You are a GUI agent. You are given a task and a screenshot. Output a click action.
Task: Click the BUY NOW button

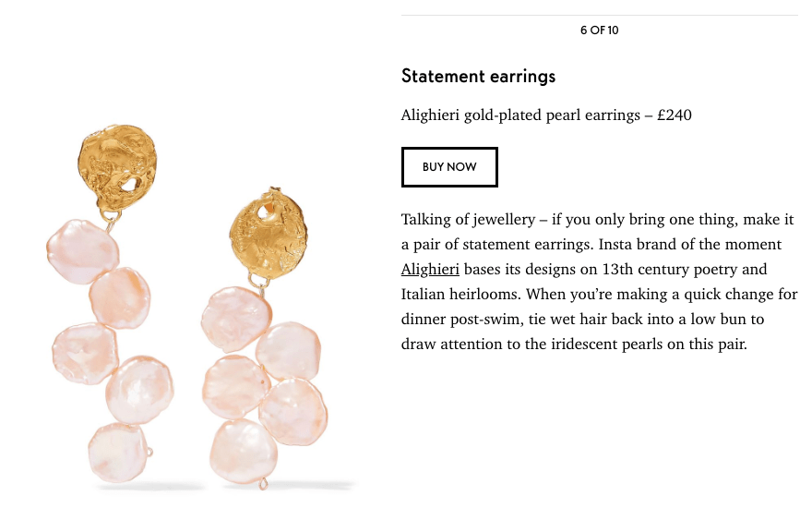tap(449, 167)
